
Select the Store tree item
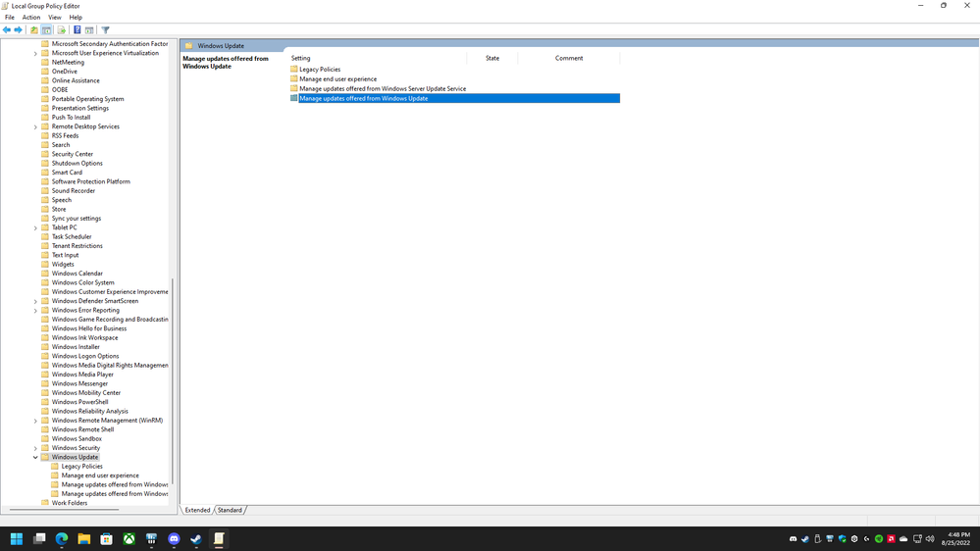coord(59,209)
